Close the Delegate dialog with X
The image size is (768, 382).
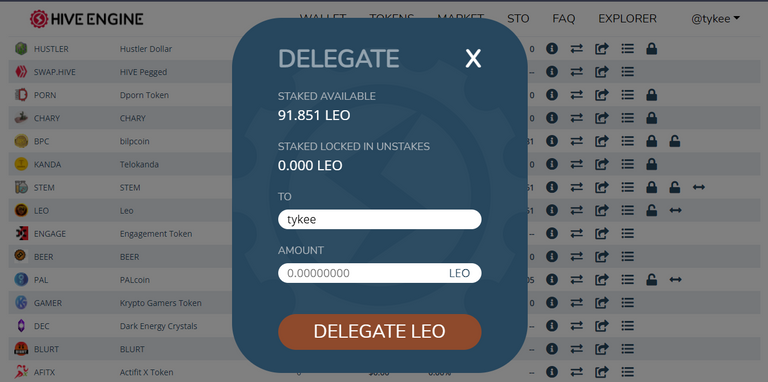pos(473,59)
